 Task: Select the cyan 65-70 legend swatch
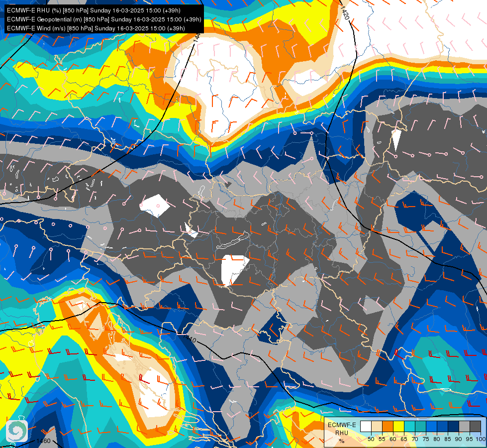pyautogui.click(x=410, y=426)
